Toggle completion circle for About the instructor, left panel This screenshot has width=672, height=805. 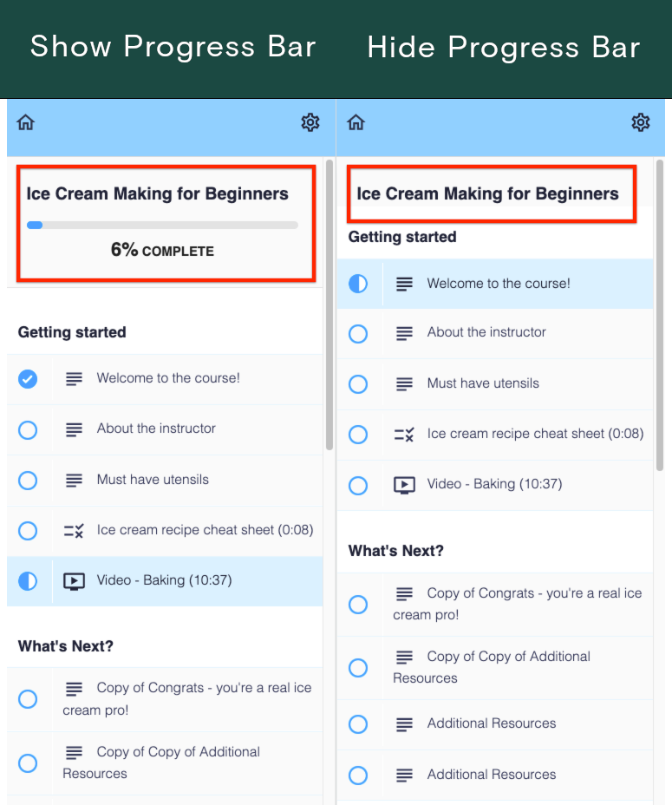click(x=28, y=429)
